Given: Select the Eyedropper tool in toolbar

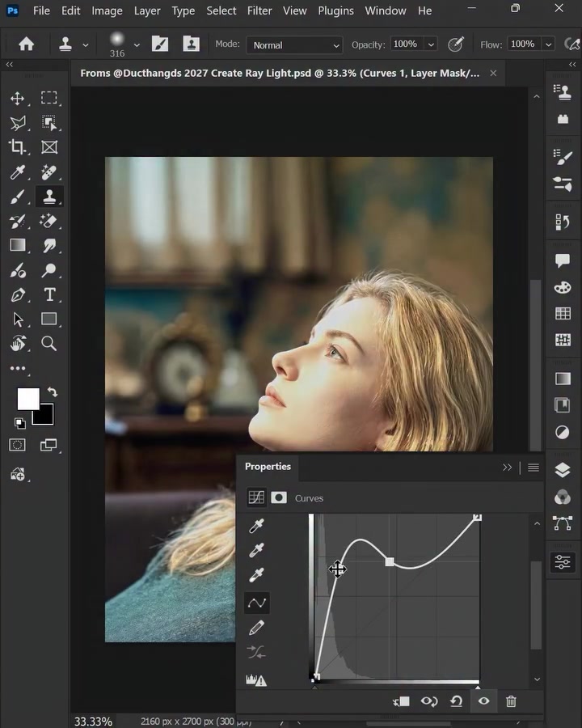Looking at the screenshot, I should tap(18, 172).
